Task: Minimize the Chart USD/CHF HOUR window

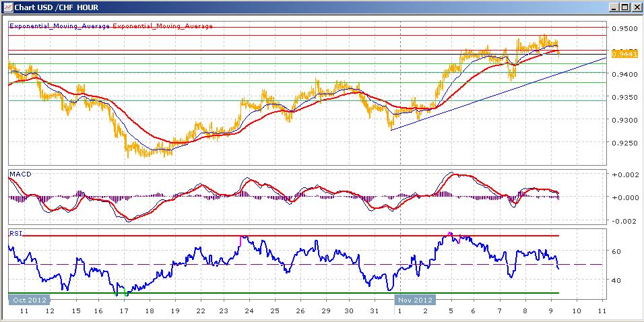Action: tap(613, 7)
